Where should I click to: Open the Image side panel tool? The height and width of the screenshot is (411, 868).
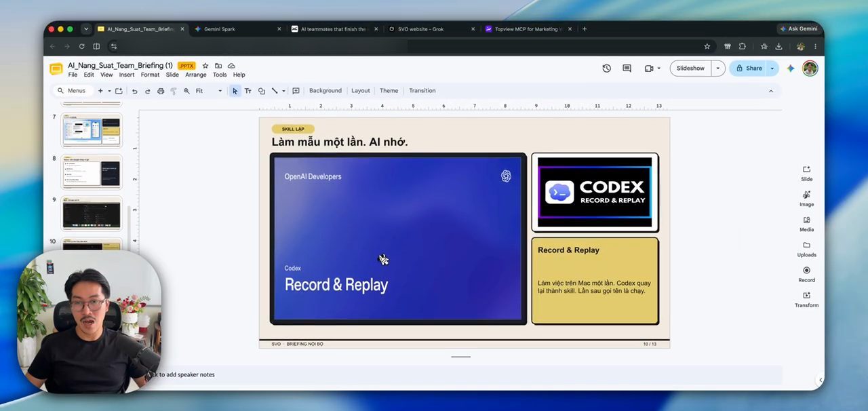click(806, 198)
